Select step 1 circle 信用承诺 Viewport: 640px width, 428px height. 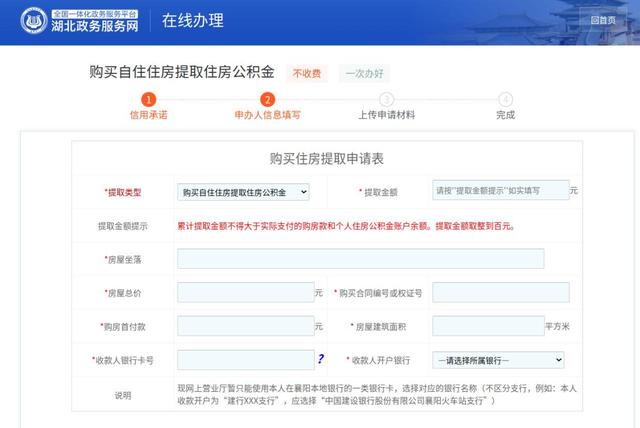(149, 99)
